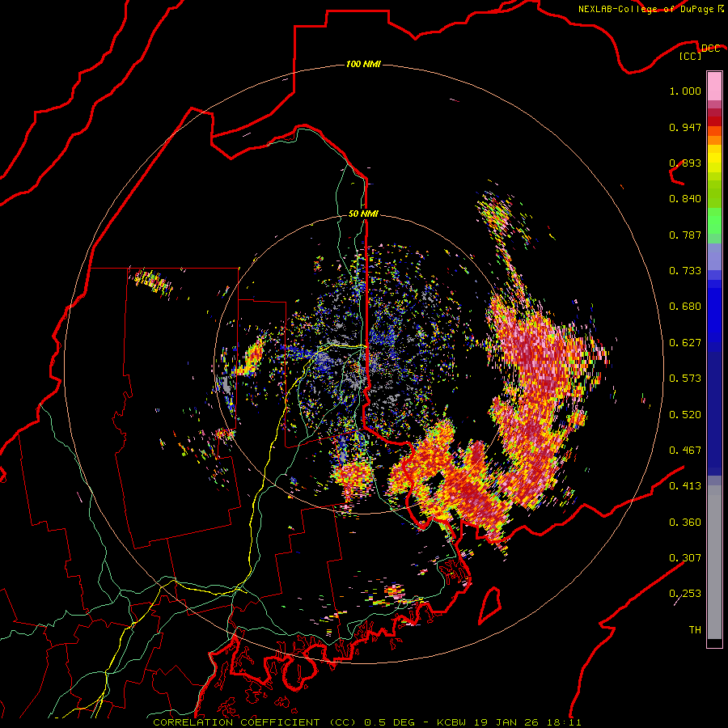Image resolution: width=728 pixels, height=728 pixels.
Task: Click the 0.467 legend value
Action: [685, 451]
